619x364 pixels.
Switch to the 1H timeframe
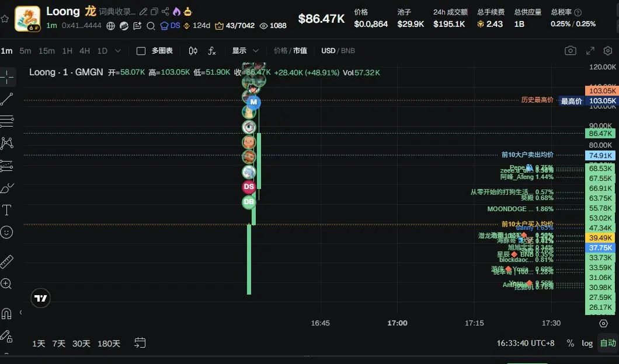pyautogui.click(x=67, y=51)
